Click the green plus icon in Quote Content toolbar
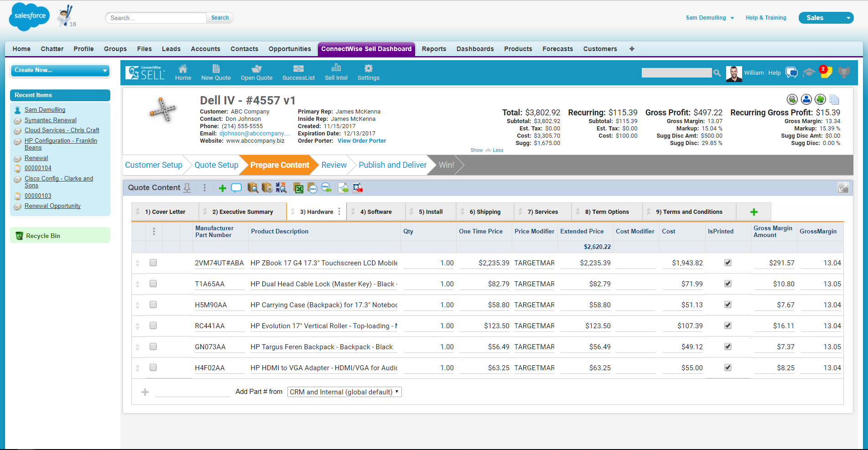 [x=222, y=188]
